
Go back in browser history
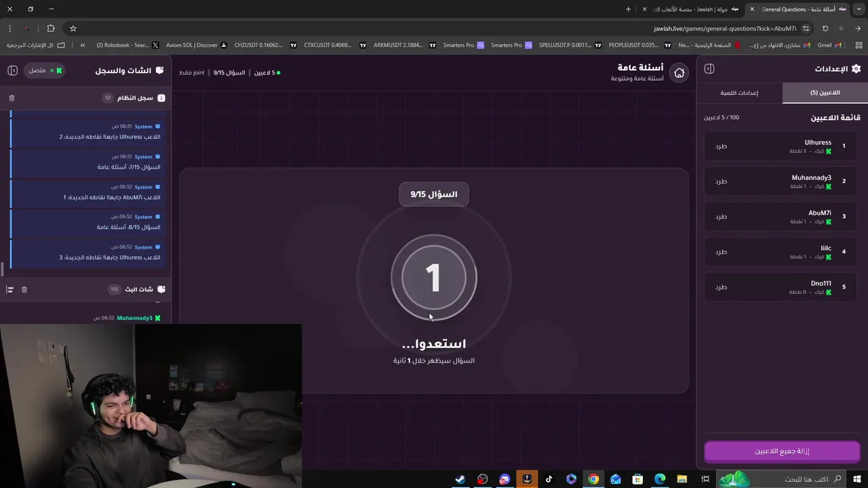point(858,28)
